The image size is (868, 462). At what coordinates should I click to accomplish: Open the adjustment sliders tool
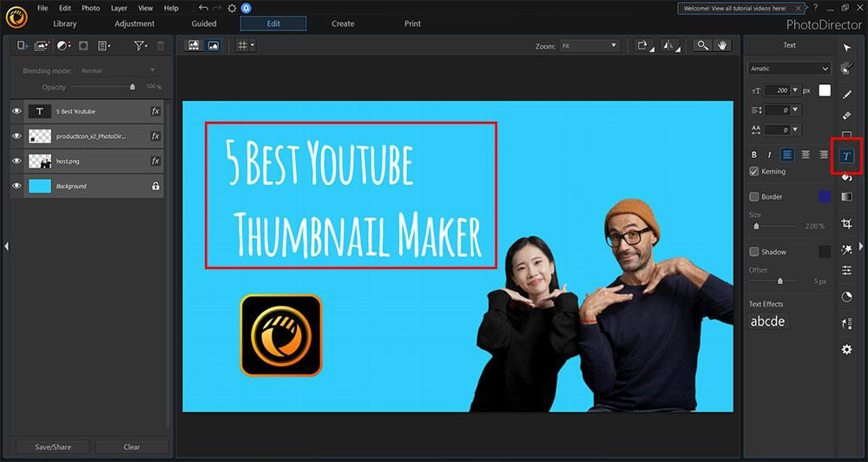(846, 270)
